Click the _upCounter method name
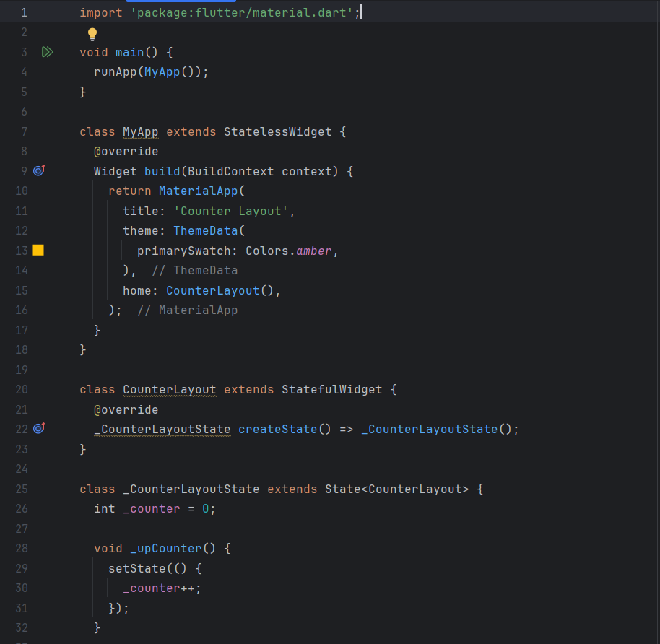Screen dimensions: 660x644 point(166,549)
